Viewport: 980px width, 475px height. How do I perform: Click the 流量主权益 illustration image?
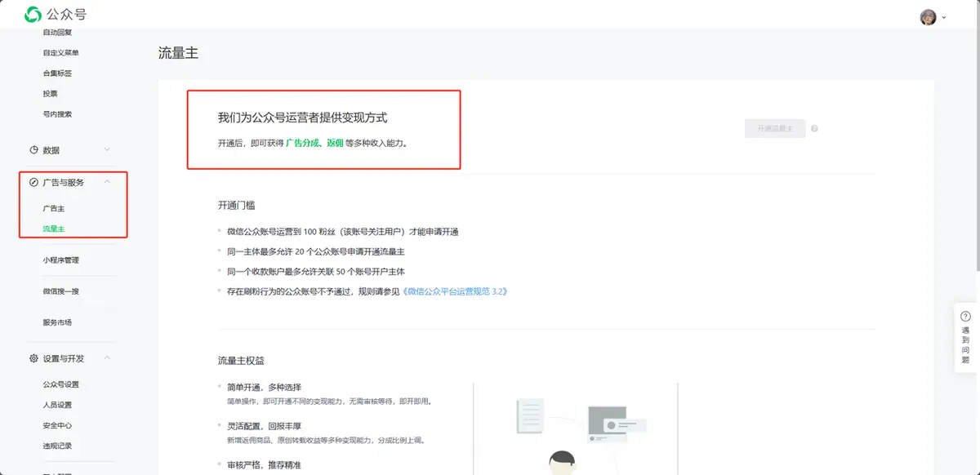576,428
